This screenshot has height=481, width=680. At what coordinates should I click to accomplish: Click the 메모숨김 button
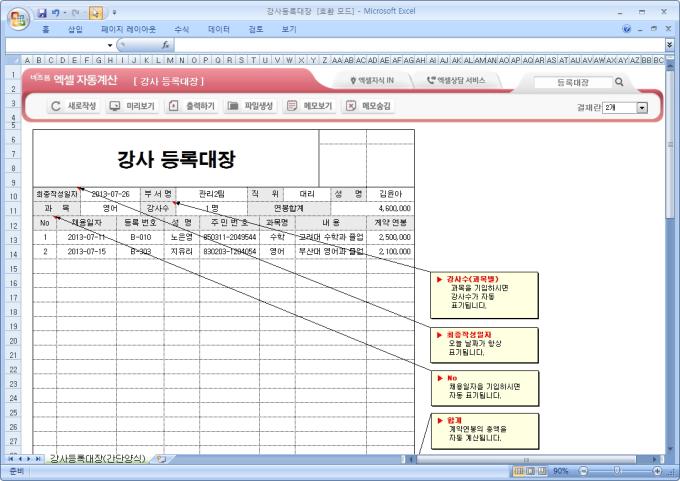click(368, 106)
